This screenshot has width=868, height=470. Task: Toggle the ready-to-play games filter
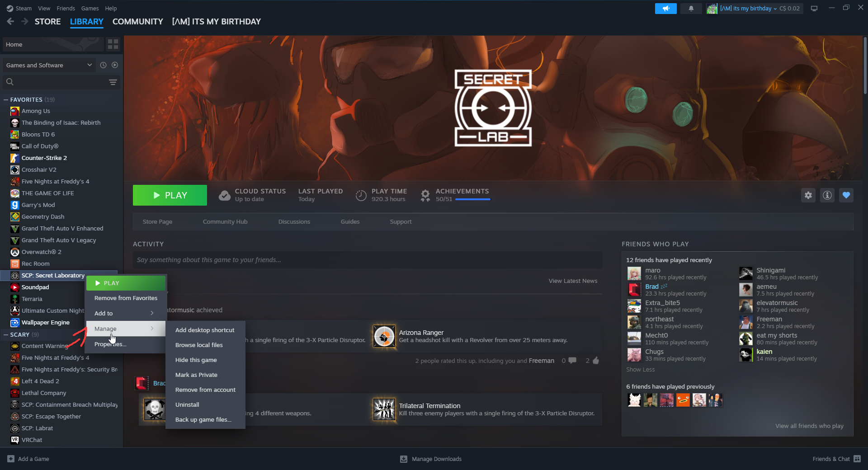[115, 65]
